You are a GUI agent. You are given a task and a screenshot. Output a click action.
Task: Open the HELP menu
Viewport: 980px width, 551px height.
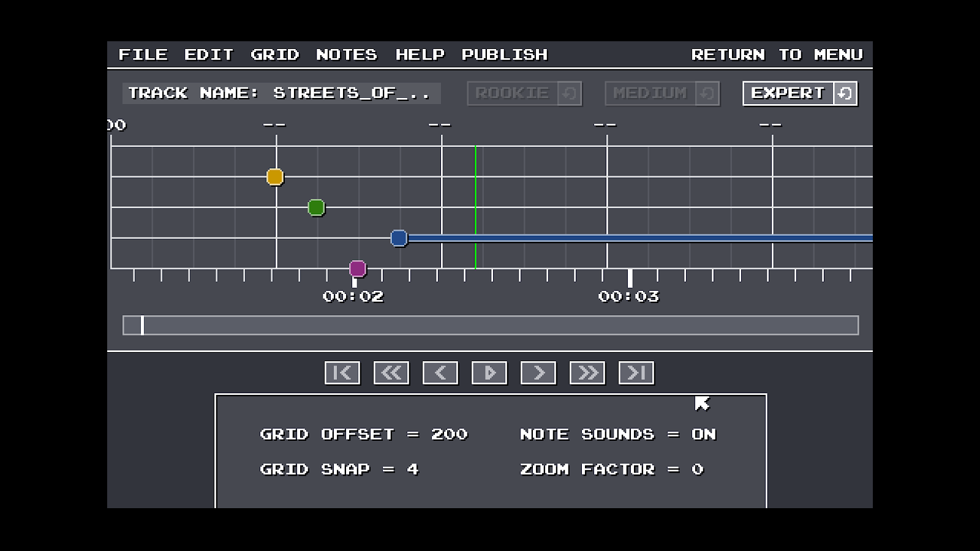(x=420, y=54)
